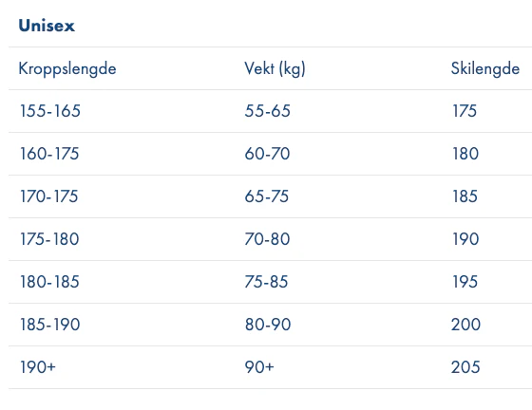Click ski length value 200
The height and width of the screenshot is (410, 532).
[x=465, y=325]
